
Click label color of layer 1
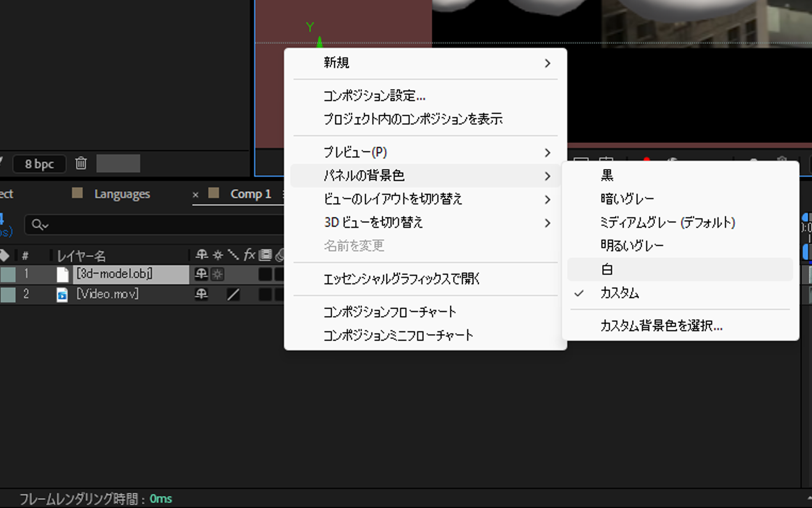tap(8, 274)
